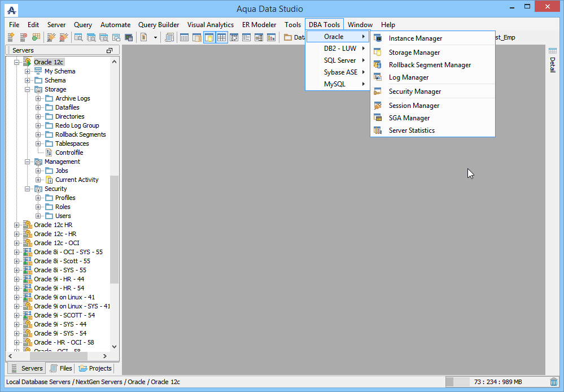The image size is (564, 392).
Task: Click the highlighted yellow cylinder window toolbar icon
Action: (209, 37)
